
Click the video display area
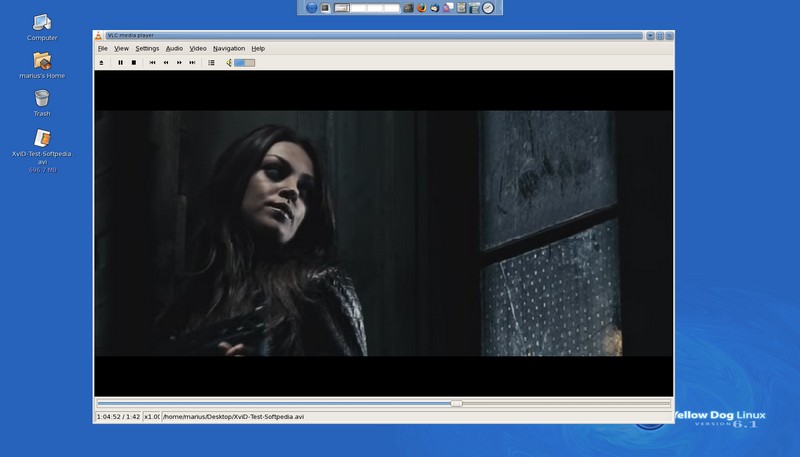pyautogui.click(x=384, y=233)
